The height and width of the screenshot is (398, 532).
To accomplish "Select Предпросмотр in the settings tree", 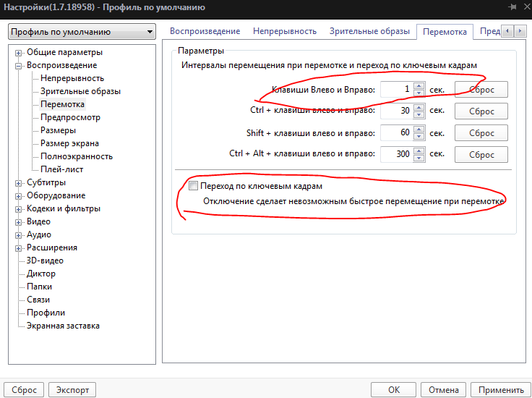I will point(70,117).
